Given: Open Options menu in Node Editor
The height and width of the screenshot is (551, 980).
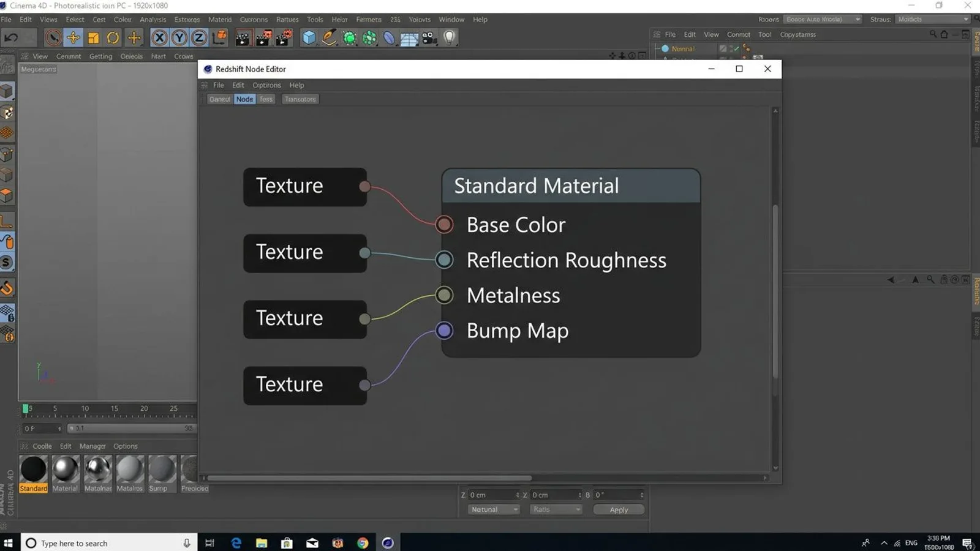Looking at the screenshot, I should click(x=266, y=85).
